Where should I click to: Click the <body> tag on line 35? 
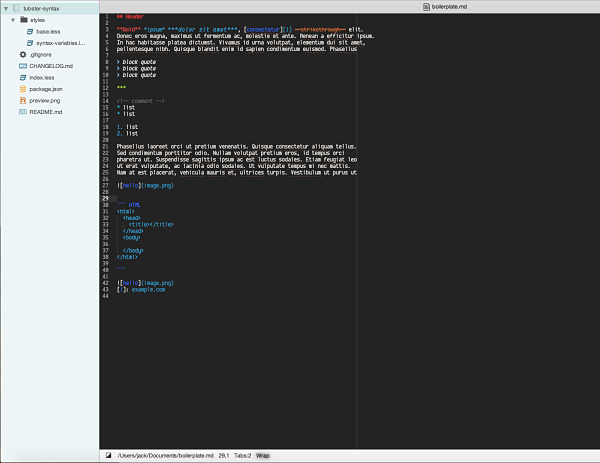(132, 238)
